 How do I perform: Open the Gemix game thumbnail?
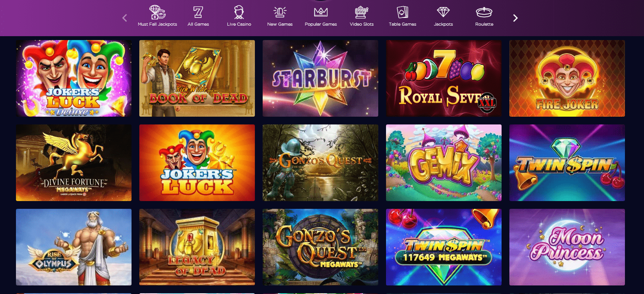[x=444, y=163]
